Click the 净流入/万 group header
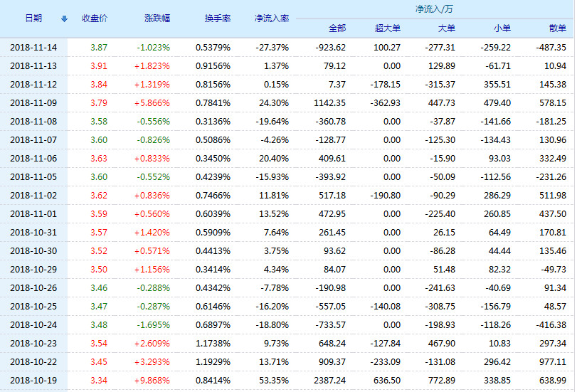The width and height of the screenshot is (577, 392). pyautogui.click(x=434, y=9)
